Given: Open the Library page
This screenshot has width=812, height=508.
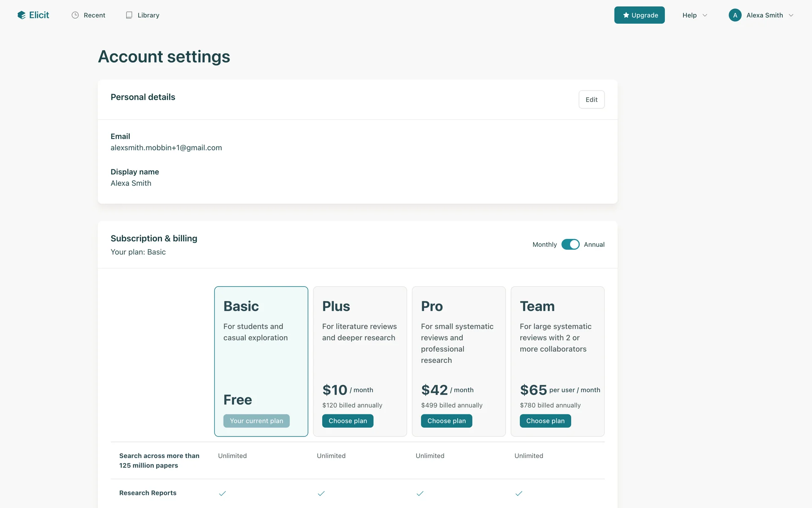Looking at the screenshot, I should point(148,15).
